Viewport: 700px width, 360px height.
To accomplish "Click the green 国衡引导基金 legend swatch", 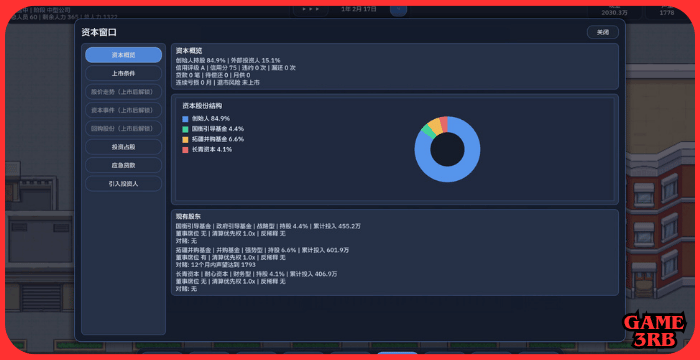I will tap(185, 129).
